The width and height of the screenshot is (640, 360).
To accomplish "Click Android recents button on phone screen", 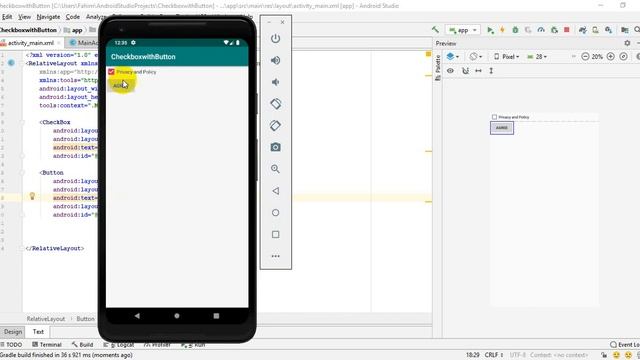I will point(216,316).
